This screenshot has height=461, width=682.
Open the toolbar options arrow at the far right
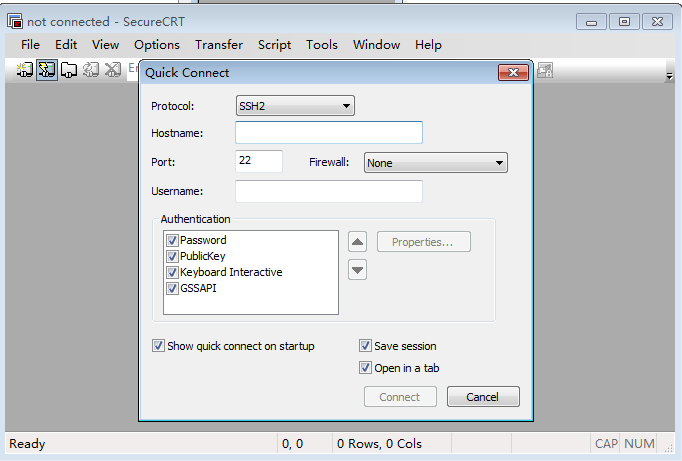click(669, 76)
